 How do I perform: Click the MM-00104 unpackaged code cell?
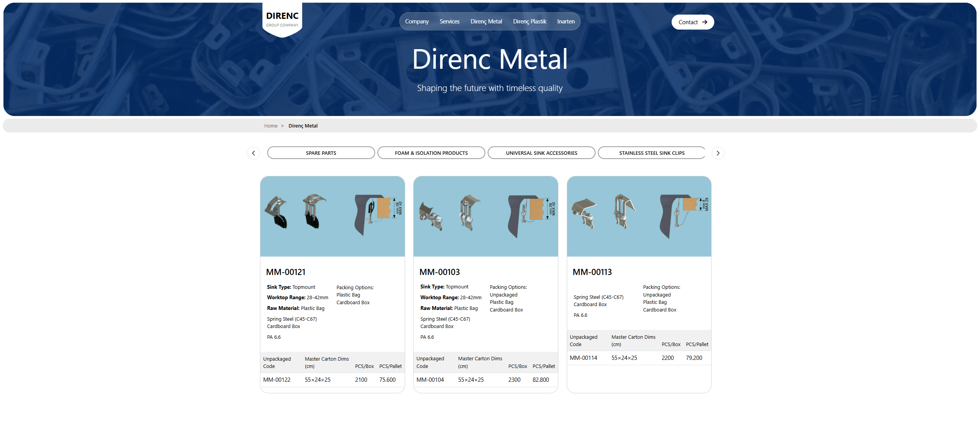coord(430,380)
